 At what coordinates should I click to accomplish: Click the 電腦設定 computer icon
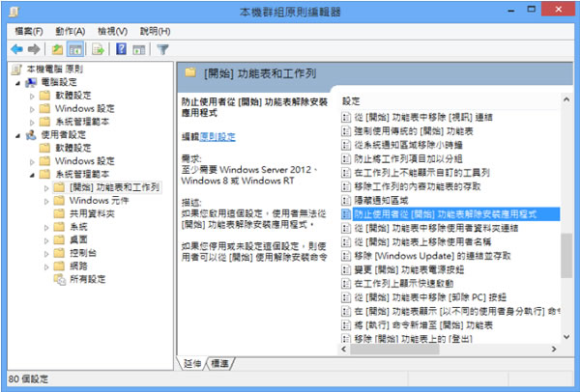click(x=31, y=82)
